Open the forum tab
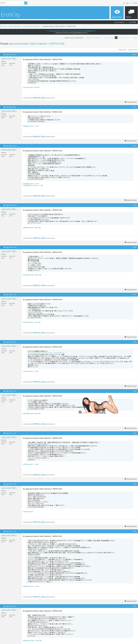The width and height of the screenshot is (138, 644). (131, 13)
